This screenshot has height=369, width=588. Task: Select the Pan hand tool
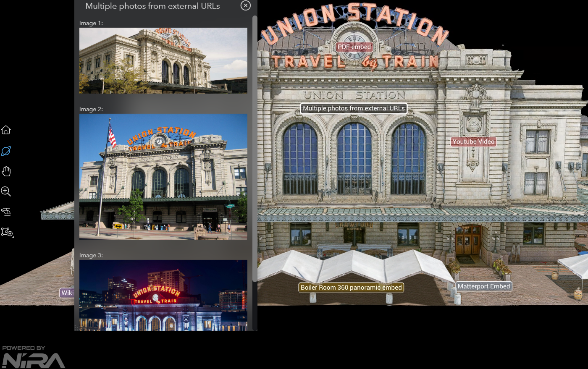pyautogui.click(x=6, y=171)
